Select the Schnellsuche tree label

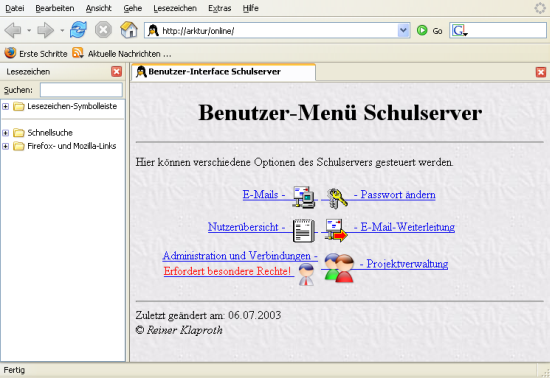[x=50, y=133]
